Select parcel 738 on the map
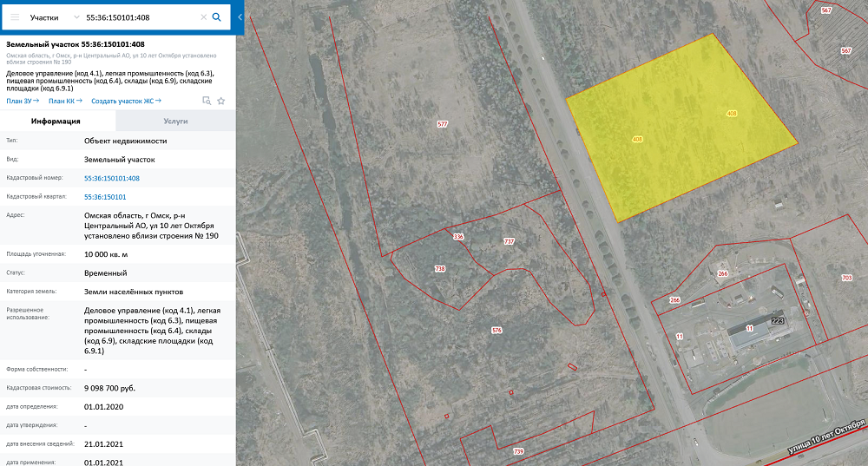 click(x=440, y=269)
